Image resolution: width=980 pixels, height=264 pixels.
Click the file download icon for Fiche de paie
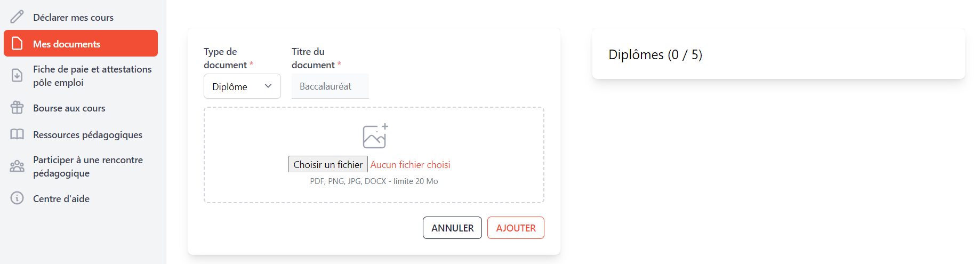17,76
